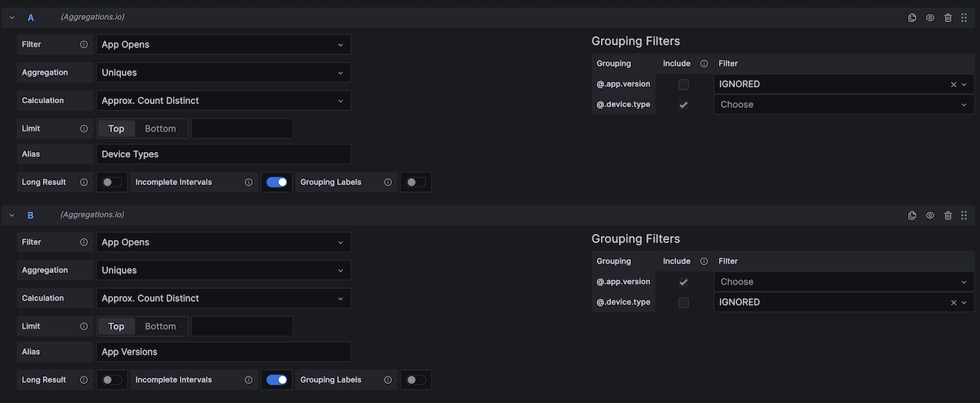Collapse query A using its chevron
This screenshot has height=403, width=980.
pyautogui.click(x=11, y=18)
